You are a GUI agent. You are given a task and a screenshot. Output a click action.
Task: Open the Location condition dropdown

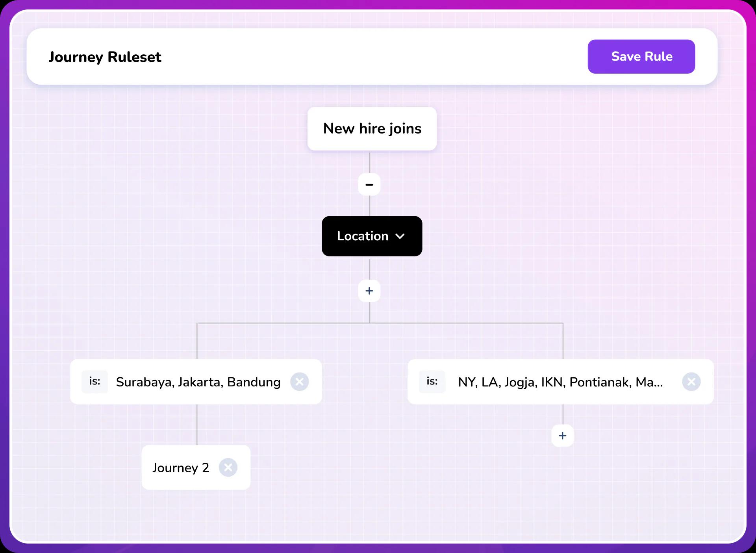tap(372, 236)
